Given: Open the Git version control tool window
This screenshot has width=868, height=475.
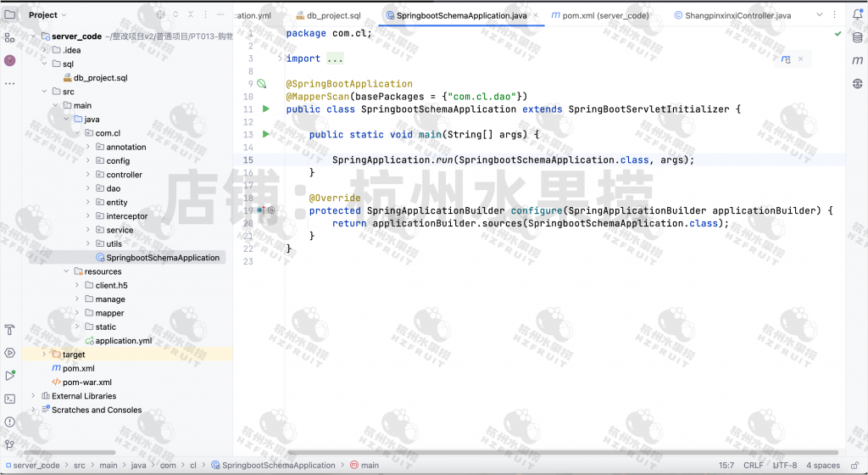Looking at the screenshot, I should coord(10,444).
